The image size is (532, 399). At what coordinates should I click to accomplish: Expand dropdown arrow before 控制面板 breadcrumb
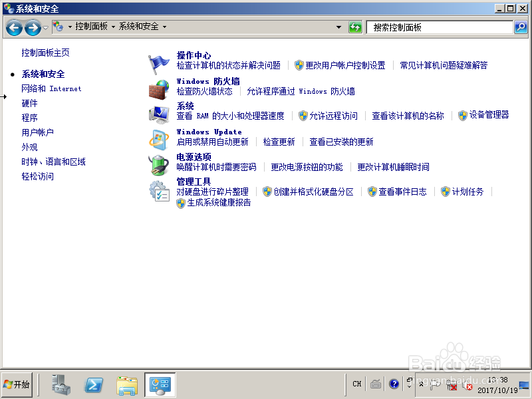[x=70, y=27]
